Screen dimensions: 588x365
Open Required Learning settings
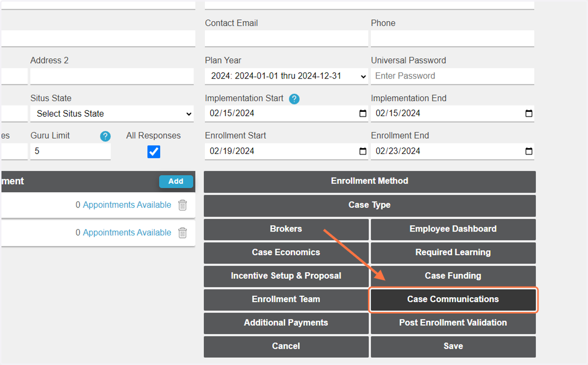(x=453, y=253)
